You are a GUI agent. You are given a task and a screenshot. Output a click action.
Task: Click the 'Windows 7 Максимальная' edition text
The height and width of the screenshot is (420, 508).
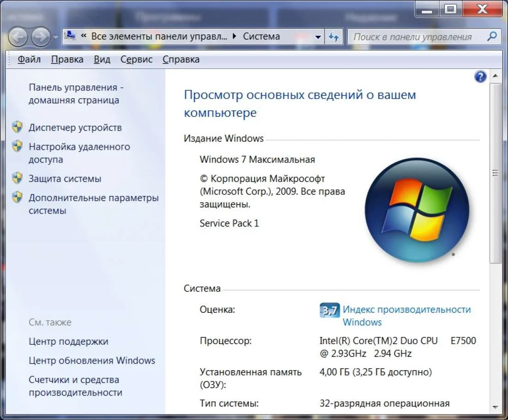(x=257, y=159)
